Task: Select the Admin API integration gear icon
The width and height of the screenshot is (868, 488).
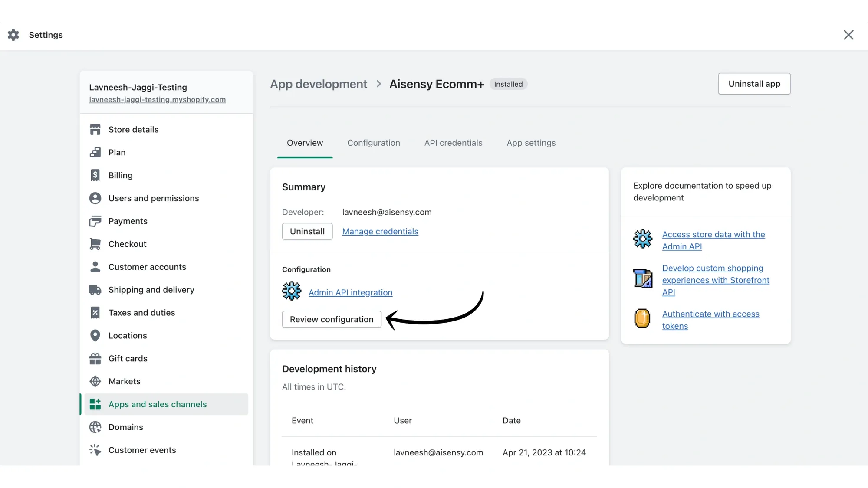Action: pyautogui.click(x=292, y=291)
